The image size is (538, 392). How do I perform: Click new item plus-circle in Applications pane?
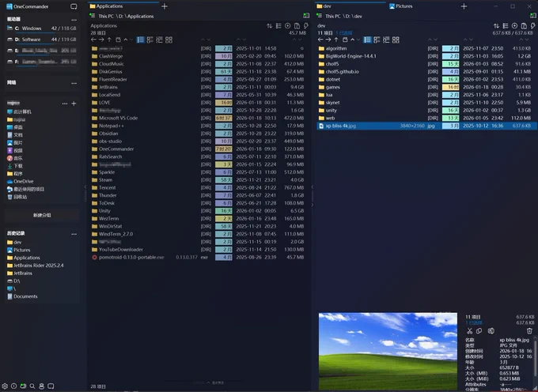tap(287, 26)
